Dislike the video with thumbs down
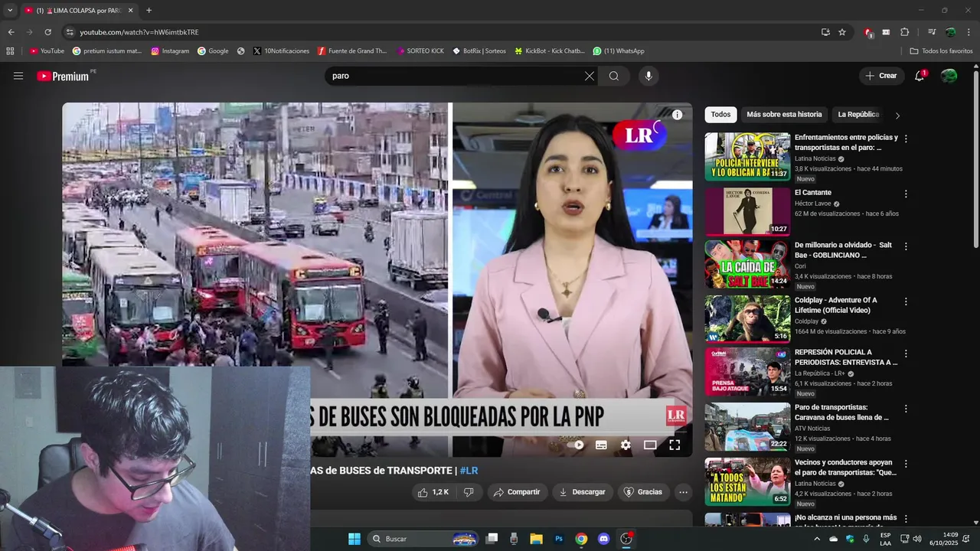 point(469,492)
